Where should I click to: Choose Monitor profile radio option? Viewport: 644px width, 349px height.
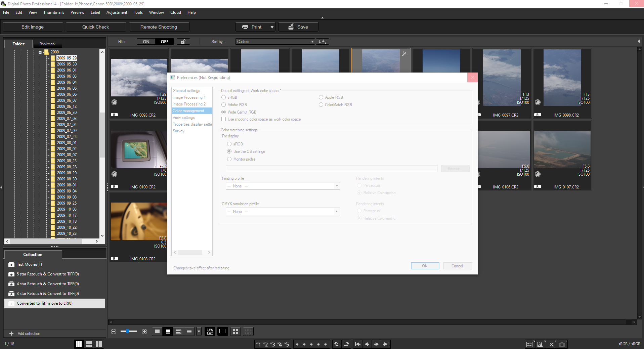coord(229,159)
